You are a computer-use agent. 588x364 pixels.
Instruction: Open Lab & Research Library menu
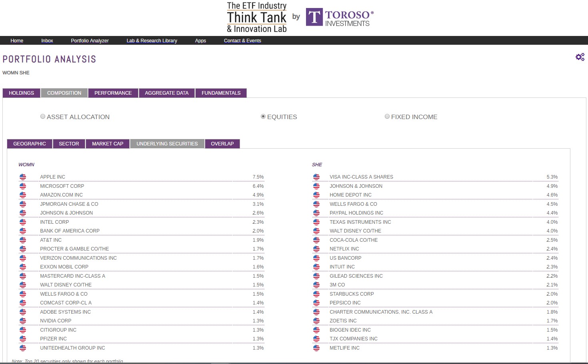(x=152, y=41)
